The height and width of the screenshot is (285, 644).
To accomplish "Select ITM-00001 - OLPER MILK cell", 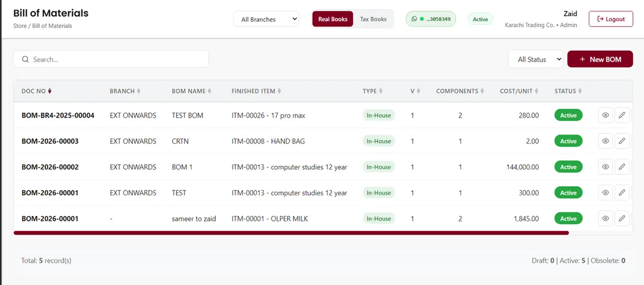I will pos(270,219).
